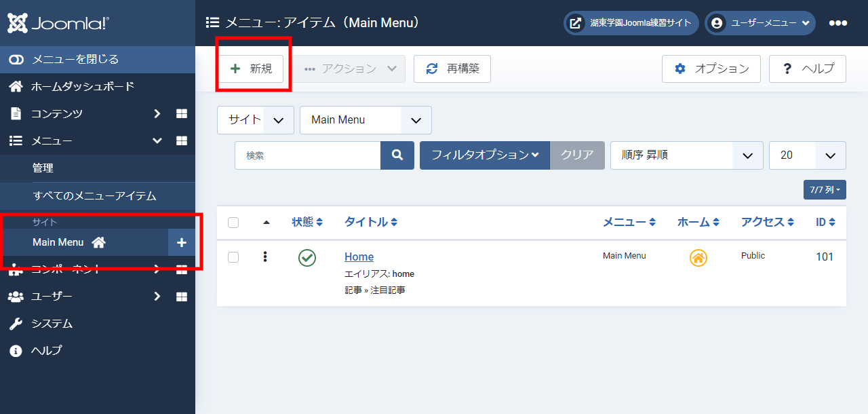868x414 pixels.
Task: Click the 再構築 rebuild button
Action: [452, 69]
